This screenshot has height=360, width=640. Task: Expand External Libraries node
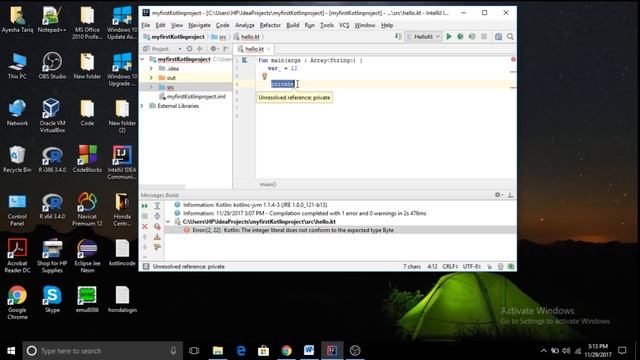click(142, 106)
